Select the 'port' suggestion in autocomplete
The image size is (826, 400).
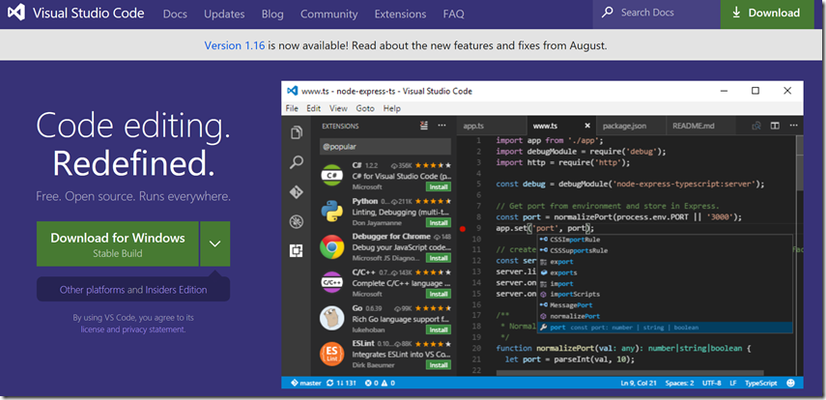665,327
